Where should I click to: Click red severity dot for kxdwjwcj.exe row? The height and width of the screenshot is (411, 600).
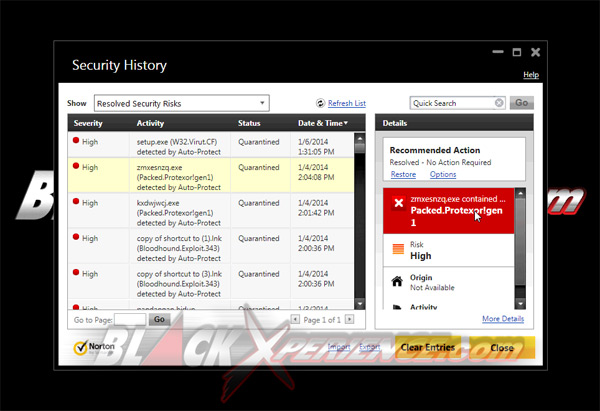coord(76,202)
